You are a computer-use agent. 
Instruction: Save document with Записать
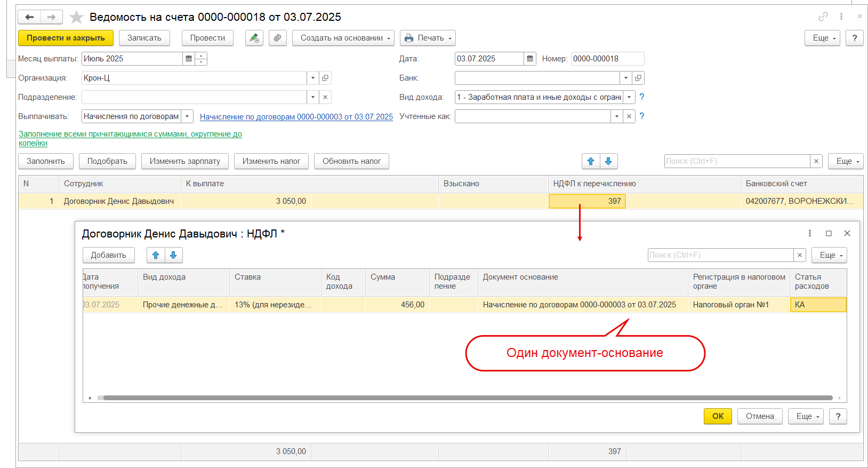tap(144, 38)
